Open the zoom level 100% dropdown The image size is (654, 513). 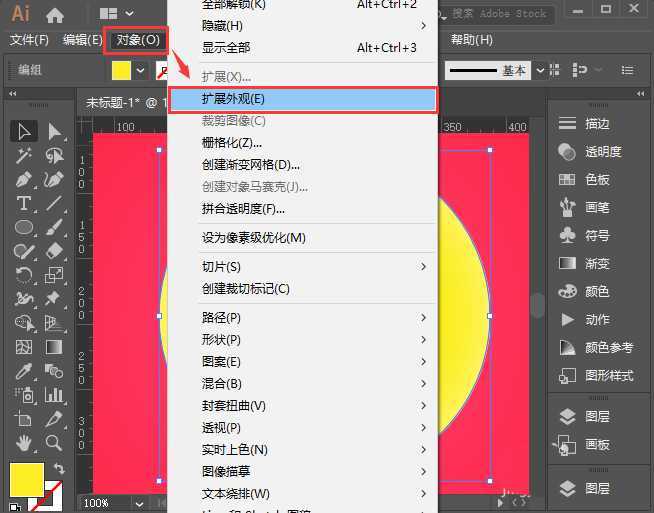[139, 504]
